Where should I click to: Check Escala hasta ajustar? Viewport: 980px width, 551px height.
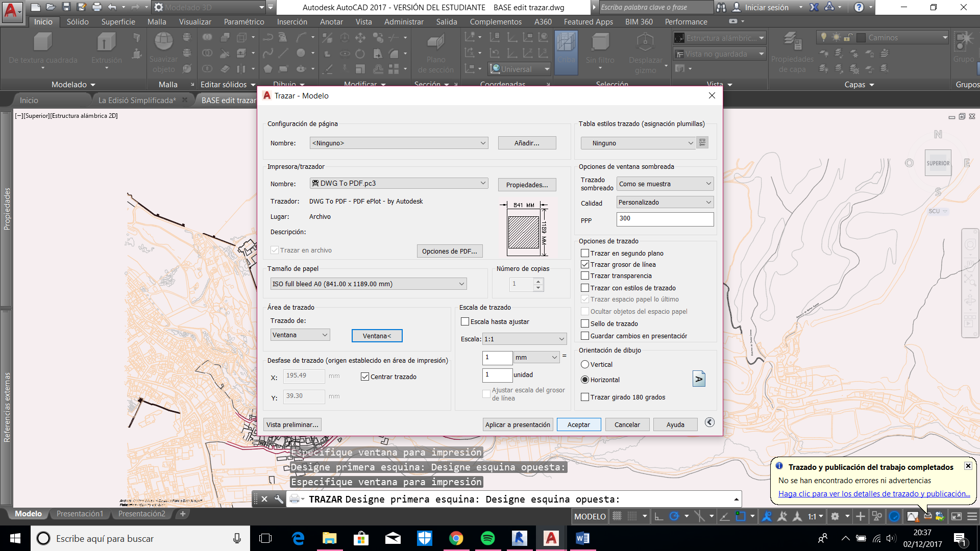tap(465, 321)
